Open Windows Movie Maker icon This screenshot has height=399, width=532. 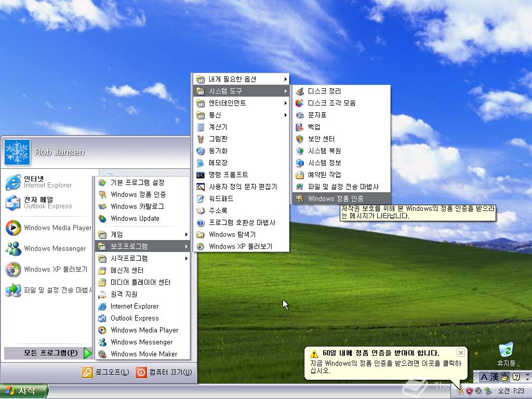(x=102, y=354)
